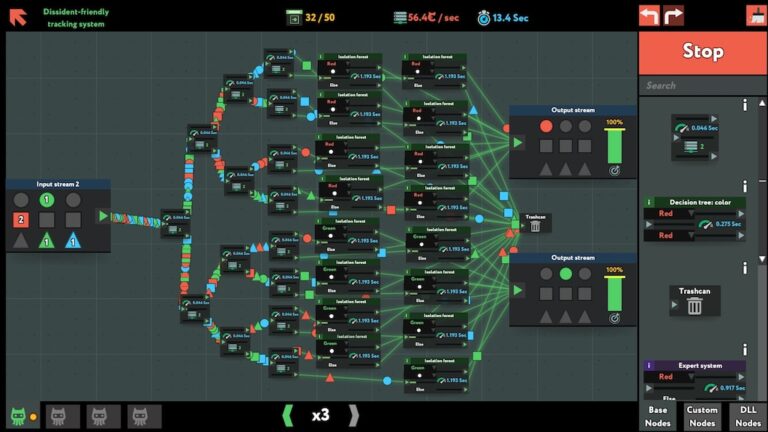Click the undo arrow icon

pos(649,16)
